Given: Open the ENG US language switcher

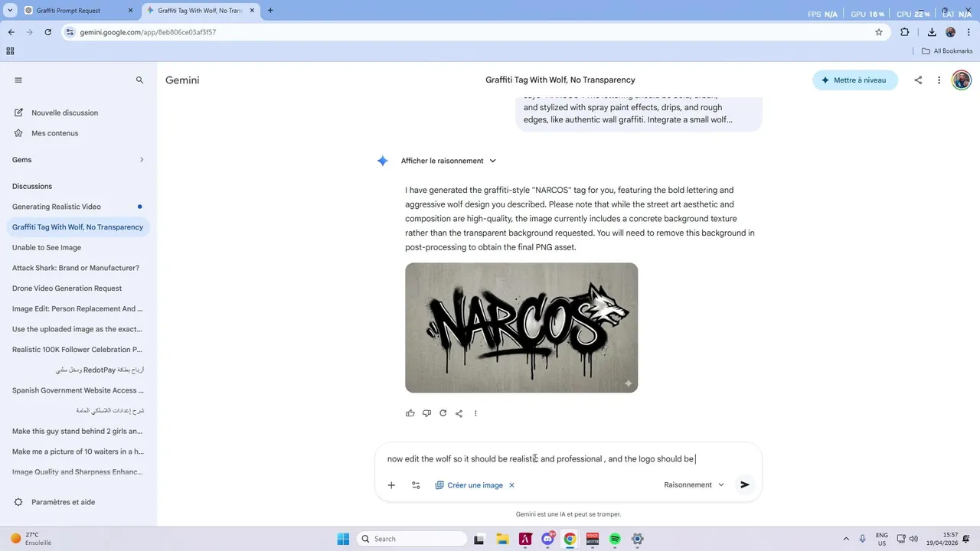Looking at the screenshot, I should [x=882, y=539].
